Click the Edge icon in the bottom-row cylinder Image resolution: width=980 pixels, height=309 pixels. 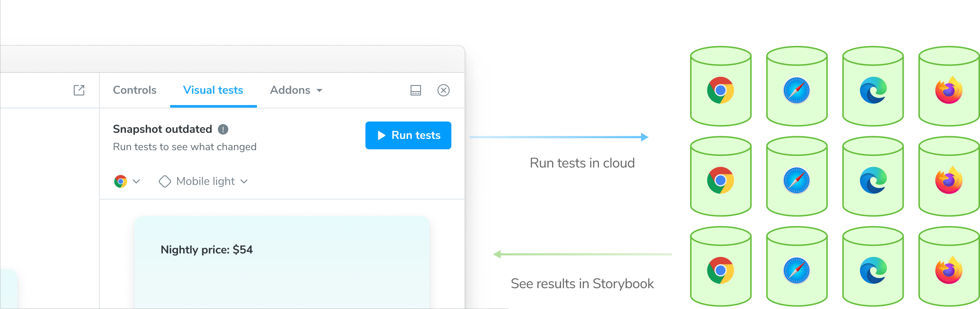coord(873,270)
